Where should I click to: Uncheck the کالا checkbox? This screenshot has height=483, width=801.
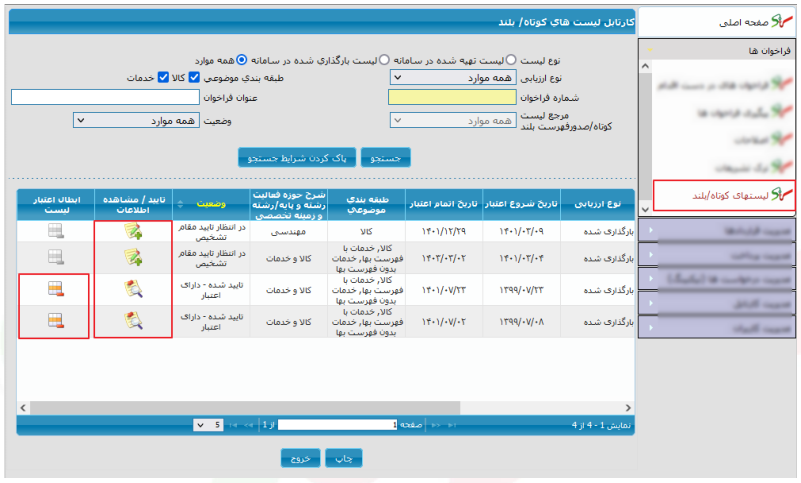click(x=194, y=77)
